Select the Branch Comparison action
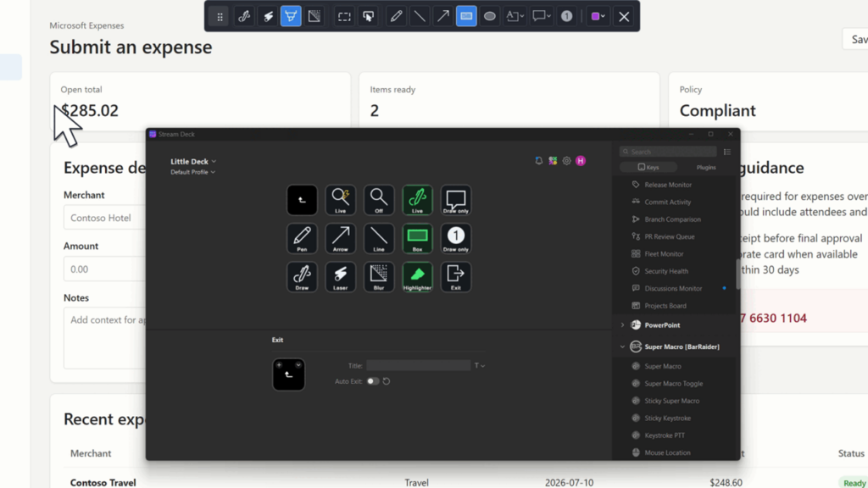This screenshot has width=868, height=488. pos(674,219)
